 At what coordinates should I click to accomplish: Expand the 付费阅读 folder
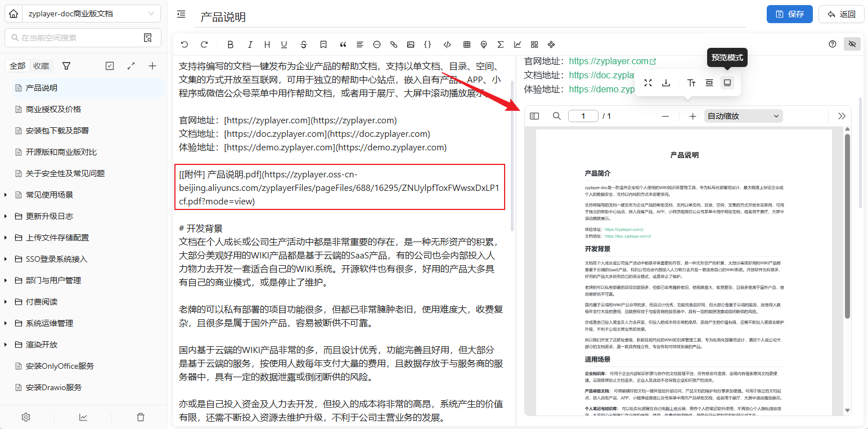[x=6, y=302]
